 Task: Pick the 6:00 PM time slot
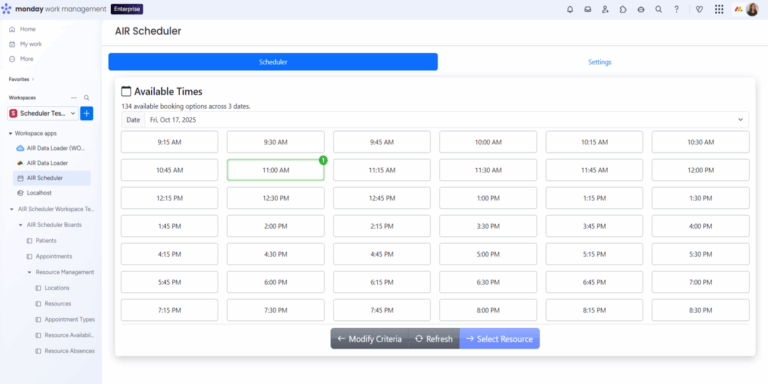pyautogui.click(x=275, y=282)
